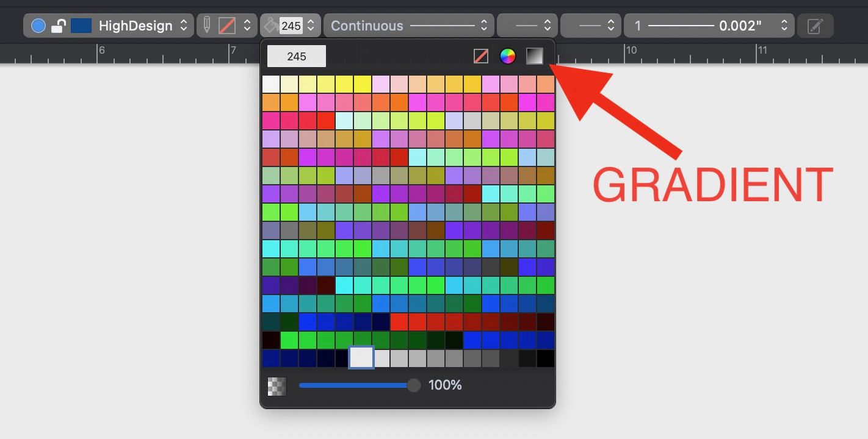Click the 245 color index field in popup
The height and width of the screenshot is (439, 868).
pyautogui.click(x=297, y=56)
